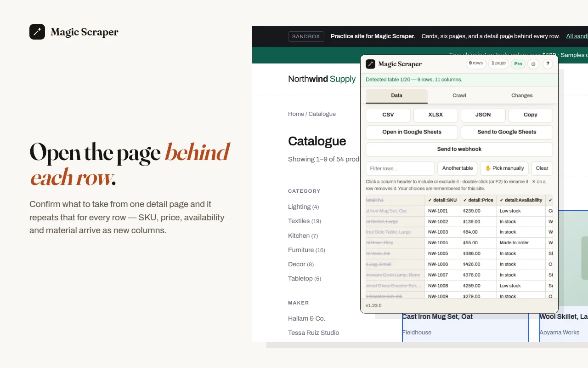Click the Pro badge

click(x=518, y=64)
